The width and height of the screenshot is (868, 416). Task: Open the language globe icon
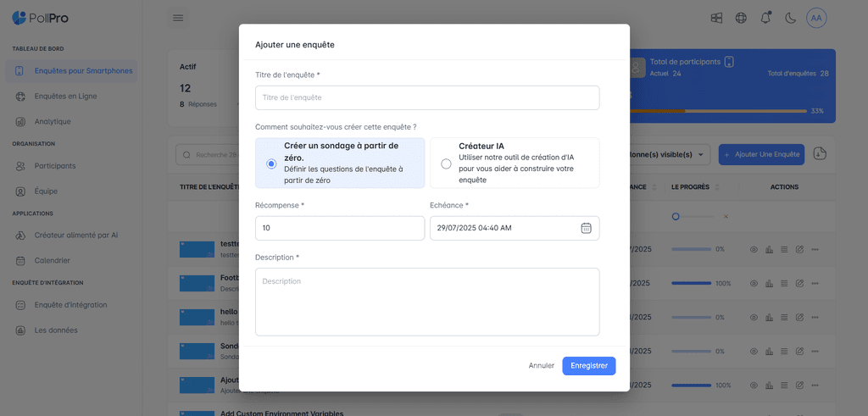741,19
